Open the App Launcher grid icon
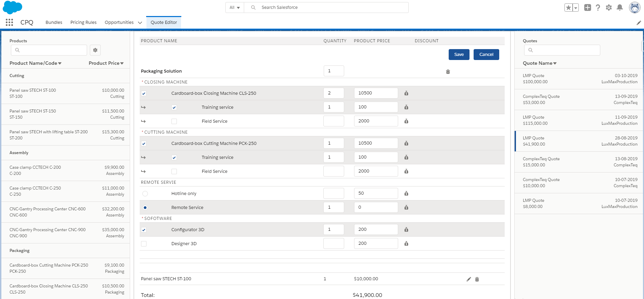 (x=9, y=23)
